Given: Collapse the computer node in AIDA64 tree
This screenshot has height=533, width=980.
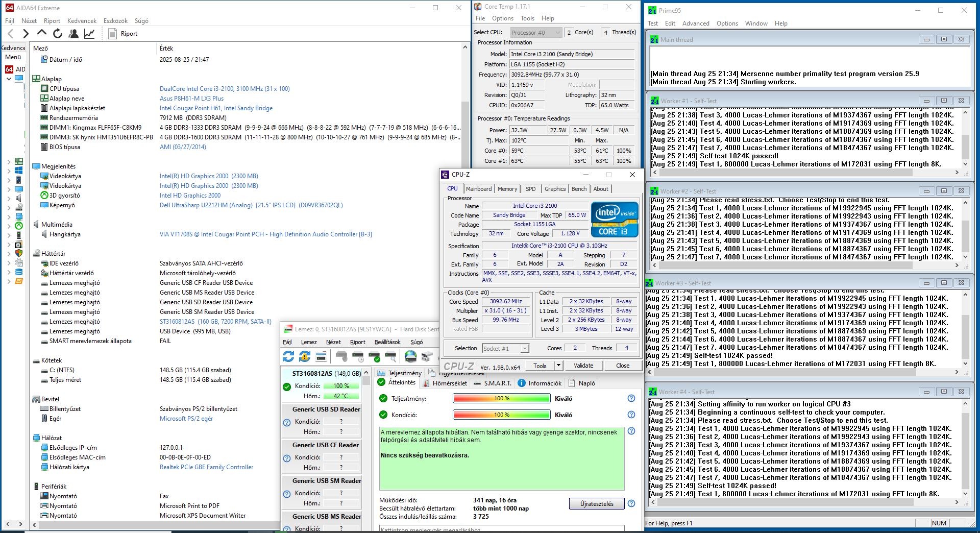Looking at the screenshot, I should point(9,79).
